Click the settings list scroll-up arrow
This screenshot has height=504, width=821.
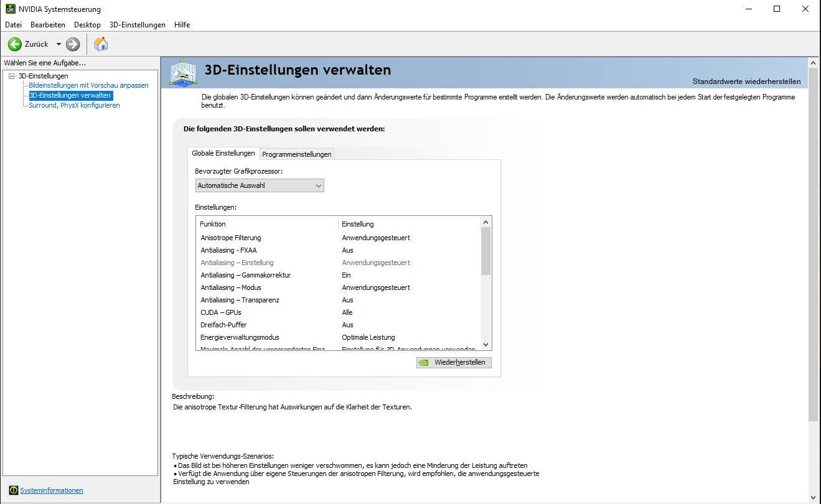pyautogui.click(x=486, y=222)
